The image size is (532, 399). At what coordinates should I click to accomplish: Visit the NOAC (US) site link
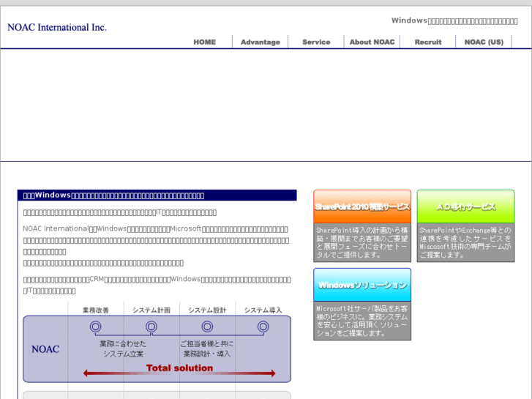point(484,42)
